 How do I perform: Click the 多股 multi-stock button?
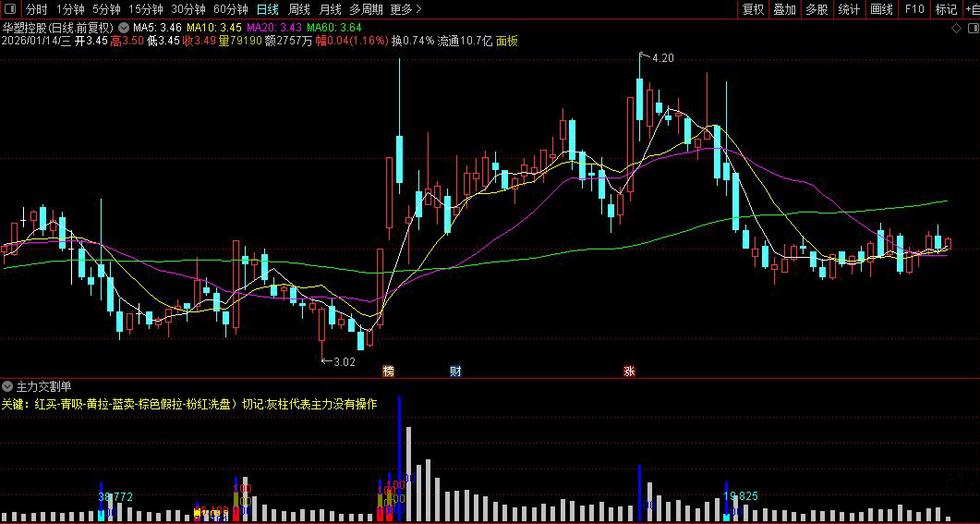pyautogui.click(x=817, y=9)
